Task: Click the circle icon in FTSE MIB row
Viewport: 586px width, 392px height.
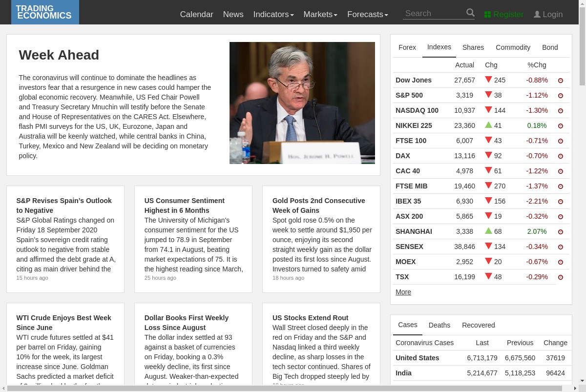Action: [x=561, y=186]
